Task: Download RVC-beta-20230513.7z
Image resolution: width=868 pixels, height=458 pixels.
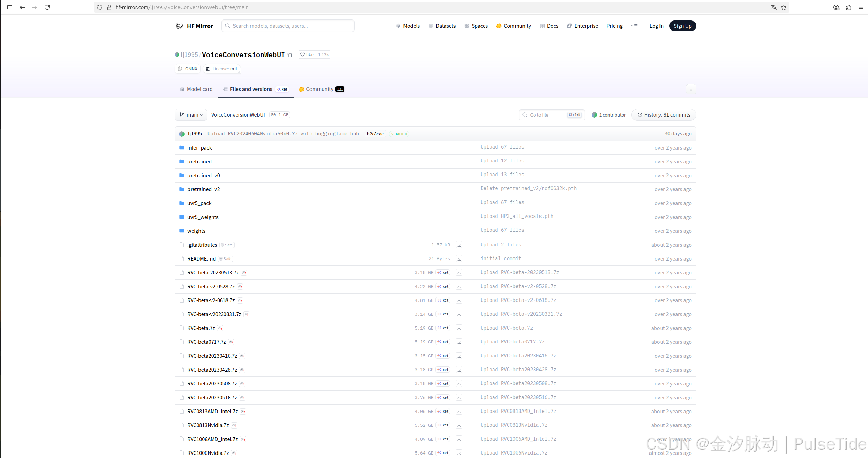Action: [459, 272]
